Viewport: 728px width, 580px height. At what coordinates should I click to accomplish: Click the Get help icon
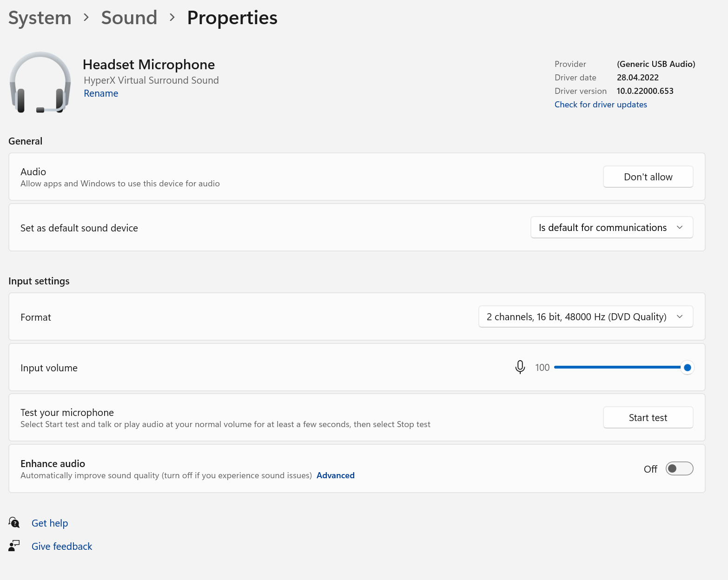tap(14, 523)
